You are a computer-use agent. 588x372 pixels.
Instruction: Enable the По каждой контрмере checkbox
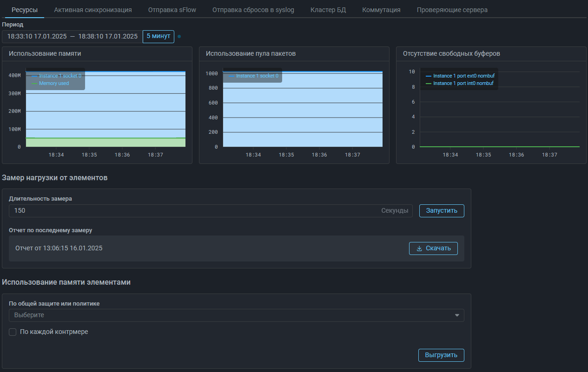point(13,332)
